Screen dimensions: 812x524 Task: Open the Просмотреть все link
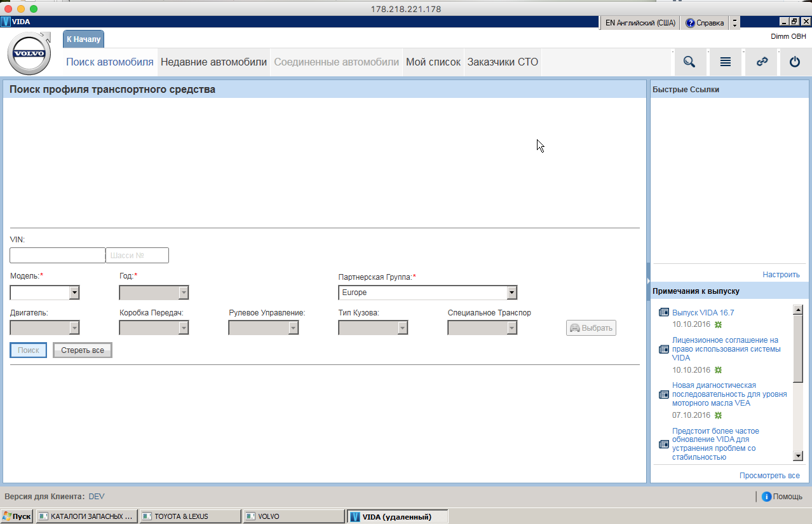(x=769, y=476)
